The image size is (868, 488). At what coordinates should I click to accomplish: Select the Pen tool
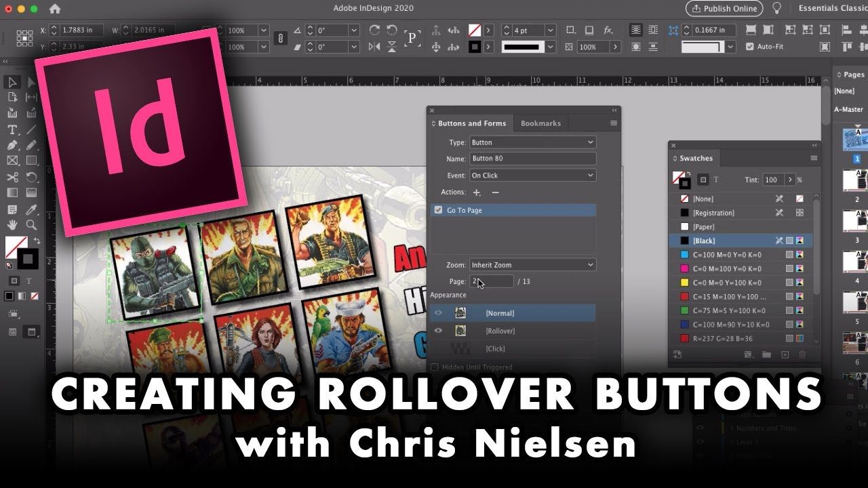pyautogui.click(x=12, y=145)
